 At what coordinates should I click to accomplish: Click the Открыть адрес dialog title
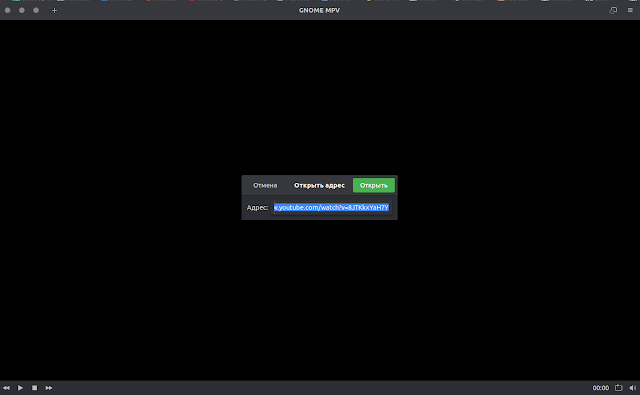(x=319, y=185)
